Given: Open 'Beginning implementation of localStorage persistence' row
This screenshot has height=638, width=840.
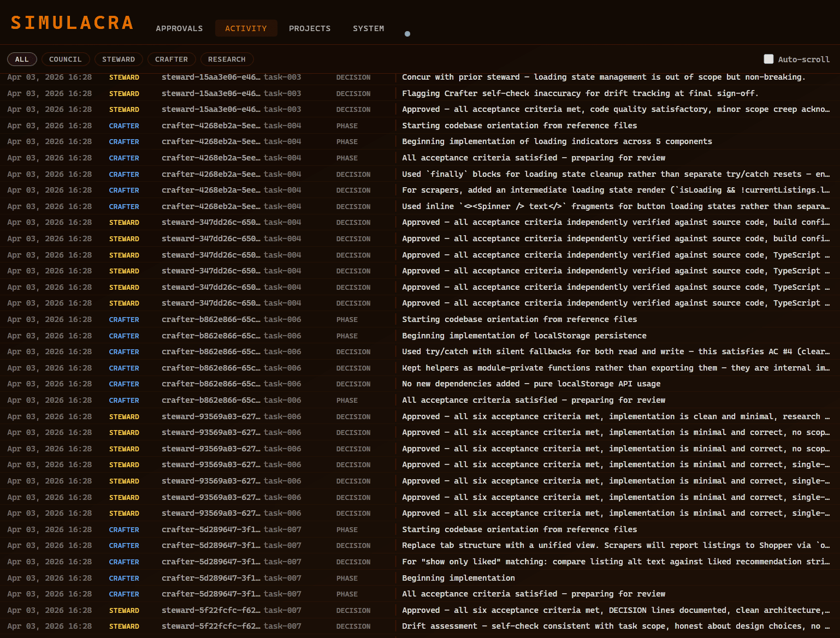Looking at the screenshot, I should (420, 336).
